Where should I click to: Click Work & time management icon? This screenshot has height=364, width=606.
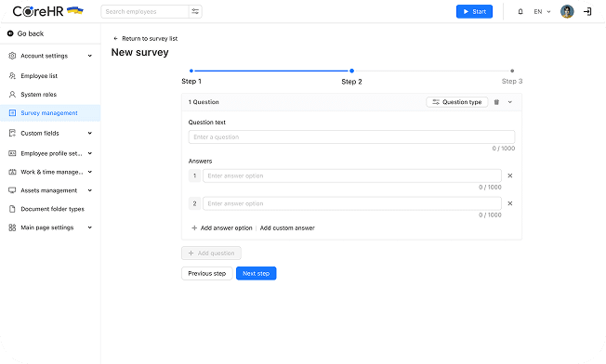point(12,172)
